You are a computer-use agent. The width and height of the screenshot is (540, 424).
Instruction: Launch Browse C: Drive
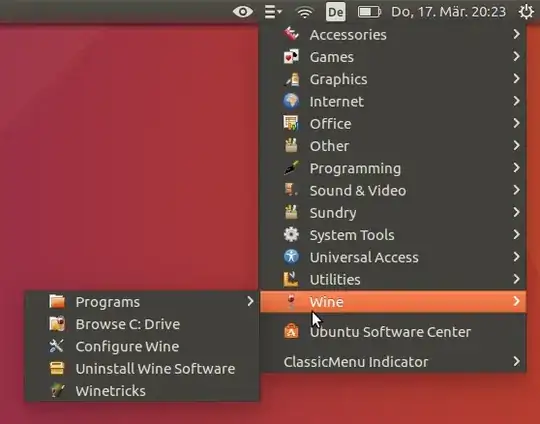142,324
